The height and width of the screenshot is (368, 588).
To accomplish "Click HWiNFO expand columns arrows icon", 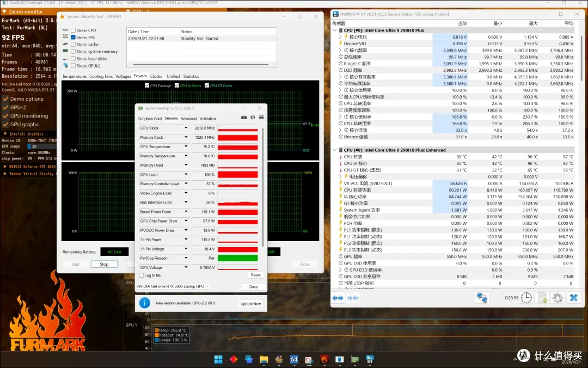I will pos(338,298).
